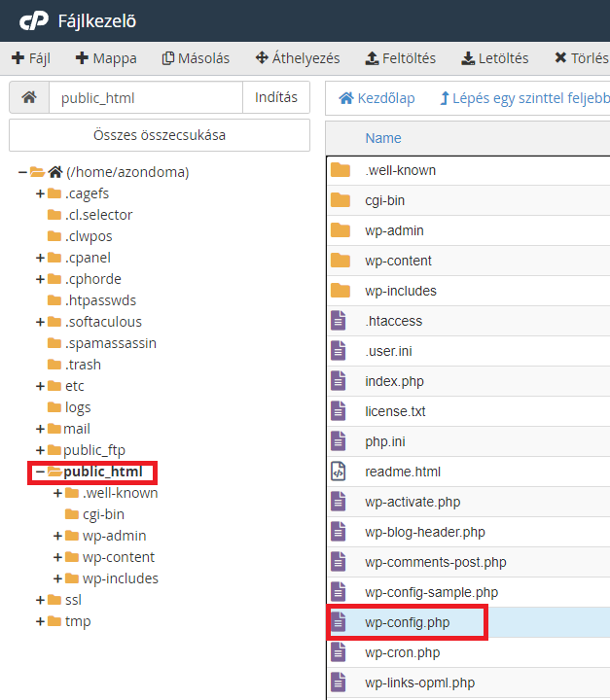The image size is (610, 700).
Task: Click the wp-admin folder icon in file list
Action: point(340,230)
